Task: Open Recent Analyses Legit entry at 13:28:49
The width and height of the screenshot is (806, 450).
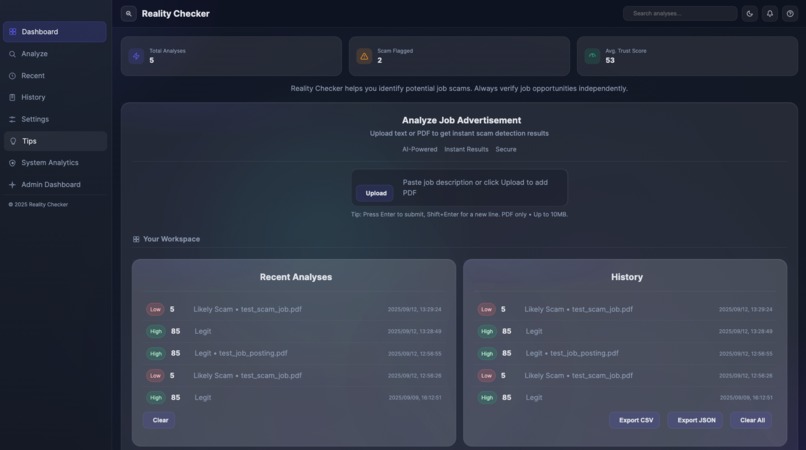Action: pos(294,331)
